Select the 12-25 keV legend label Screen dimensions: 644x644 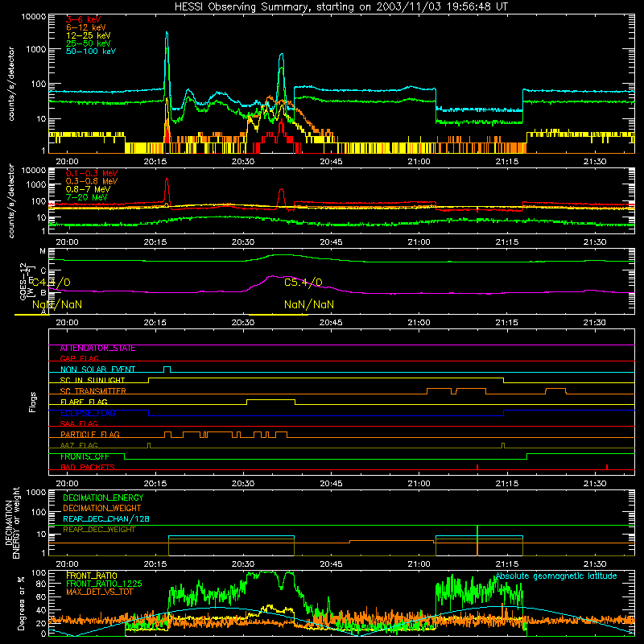pos(89,35)
